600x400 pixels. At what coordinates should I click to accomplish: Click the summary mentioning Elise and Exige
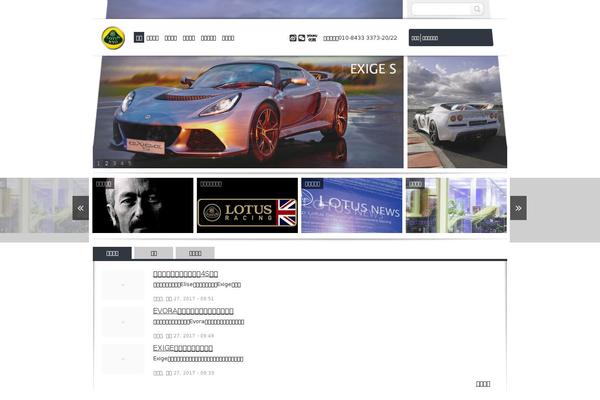(197, 285)
